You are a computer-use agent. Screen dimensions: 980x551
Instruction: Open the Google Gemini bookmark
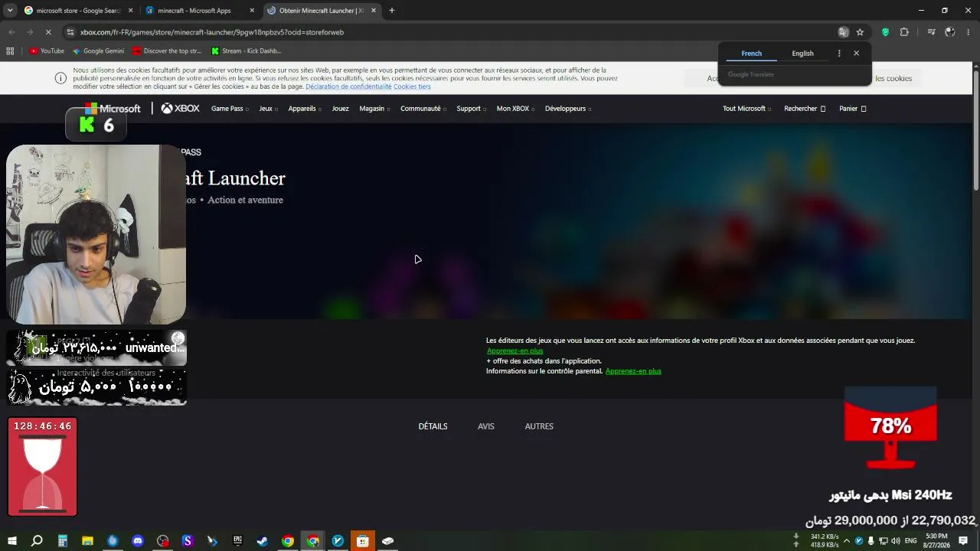(x=98, y=51)
